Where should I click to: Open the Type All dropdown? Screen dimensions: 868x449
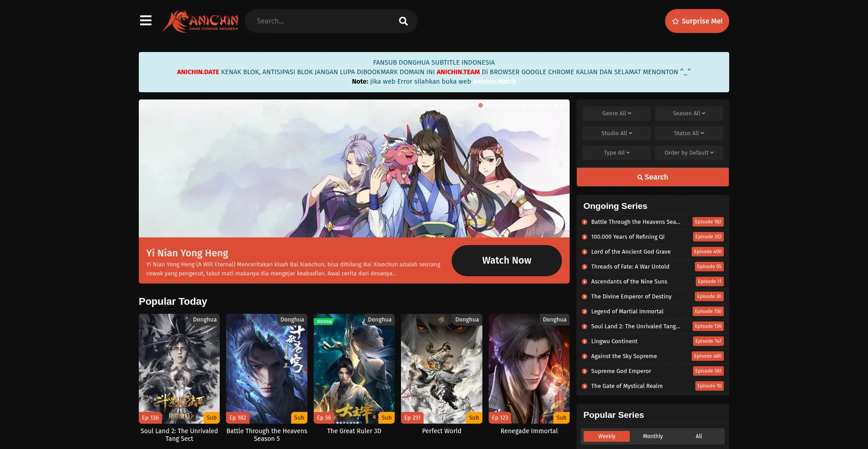tap(617, 153)
